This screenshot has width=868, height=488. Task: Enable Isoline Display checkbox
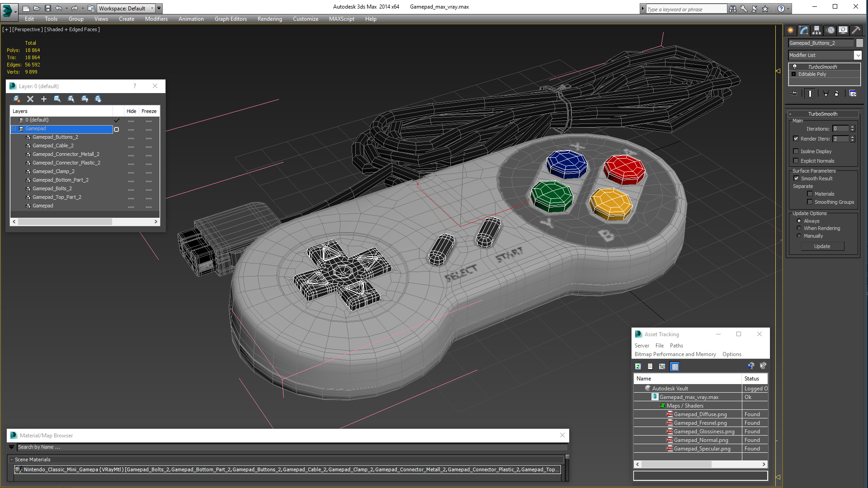796,151
